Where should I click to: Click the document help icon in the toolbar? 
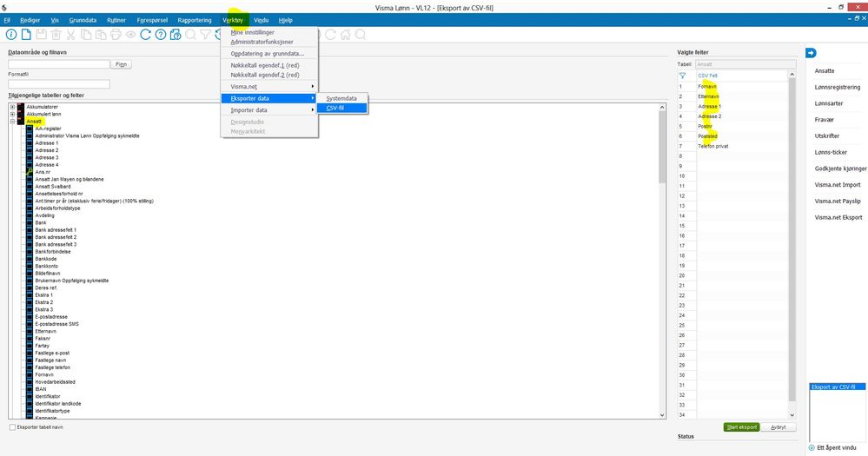tap(176, 35)
